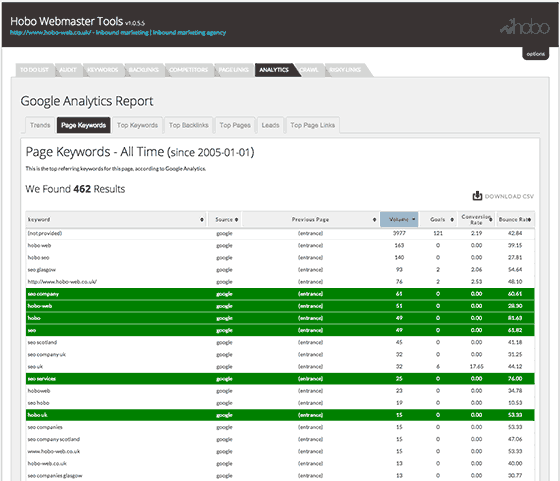The image size is (560, 481).
Task: Select the Page Keywords sub-tab
Action: [84, 125]
